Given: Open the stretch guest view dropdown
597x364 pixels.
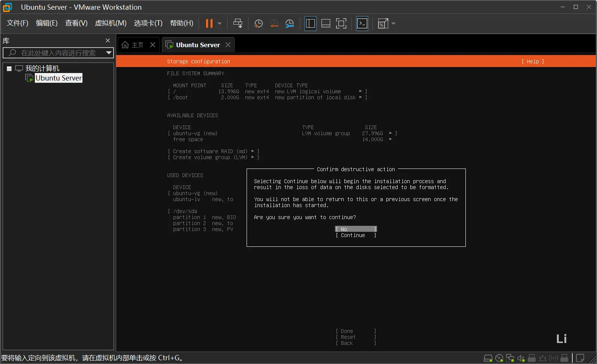Looking at the screenshot, I should 394,24.
